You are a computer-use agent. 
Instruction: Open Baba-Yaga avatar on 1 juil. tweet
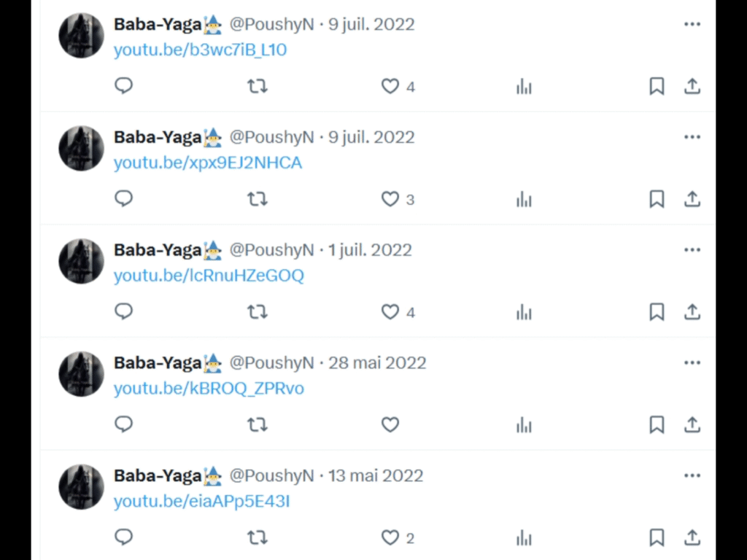[81, 261]
